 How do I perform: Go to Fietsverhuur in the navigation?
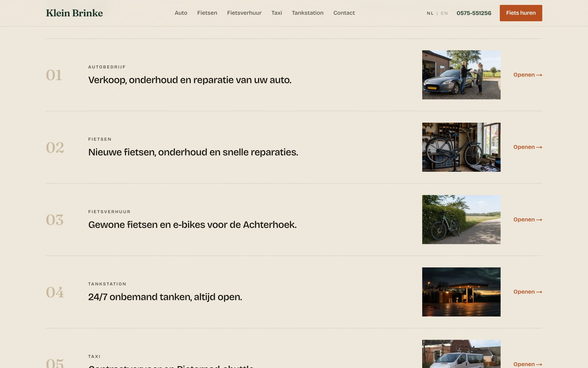(244, 13)
